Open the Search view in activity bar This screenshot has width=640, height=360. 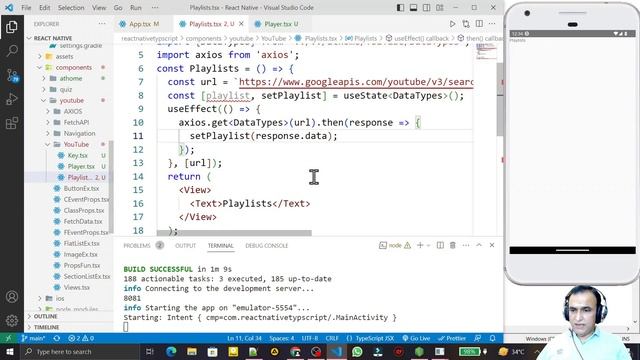coord(12,51)
